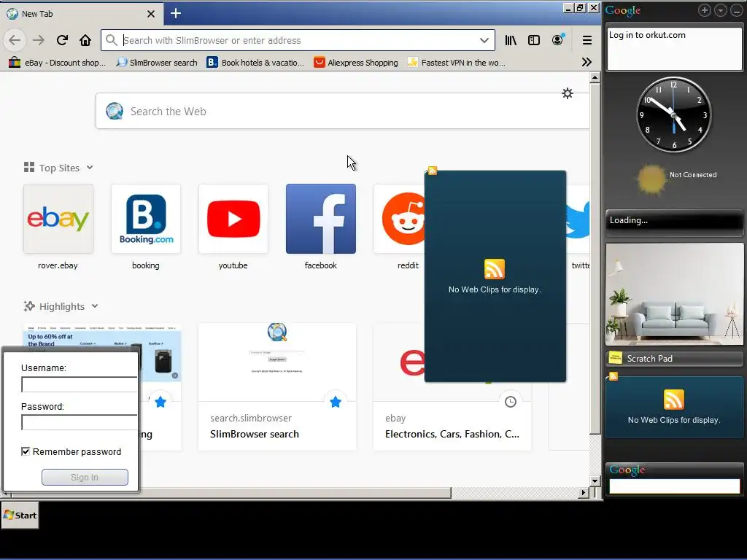Image resolution: width=747 pixels, height=560 pixels.
Task: Click the page scrollbar up arrow
Action: coord(595,77)
